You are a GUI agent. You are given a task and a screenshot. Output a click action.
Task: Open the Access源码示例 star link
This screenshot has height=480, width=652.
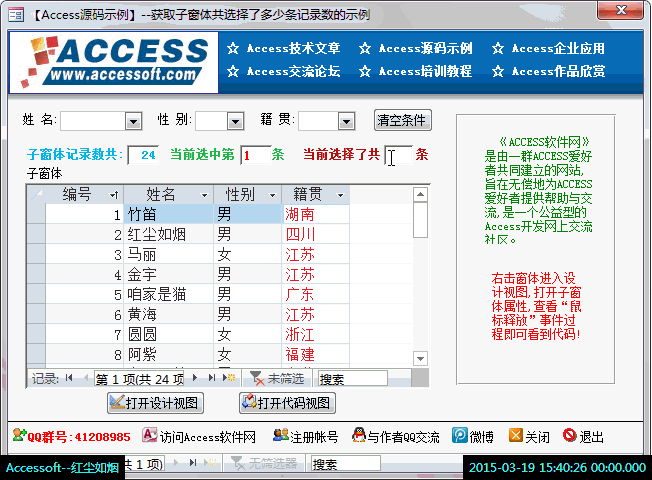tap(415, 48)
